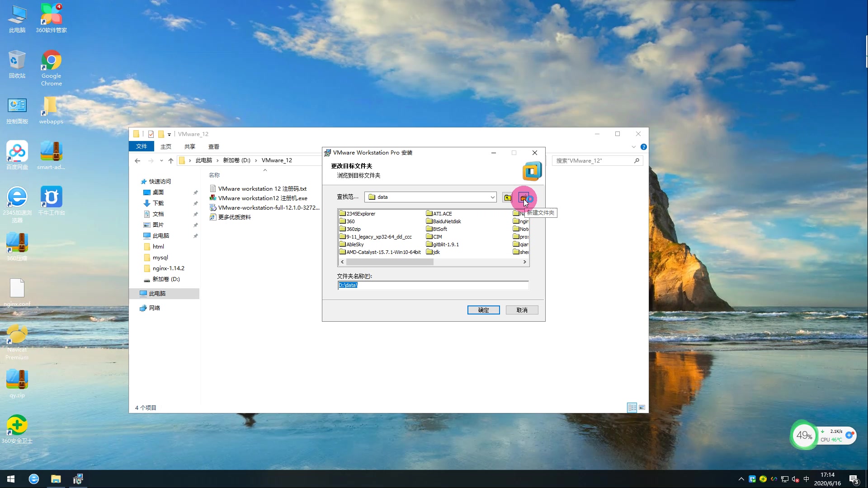Click the folder list scroll-right arrow

tap(524, 262)
